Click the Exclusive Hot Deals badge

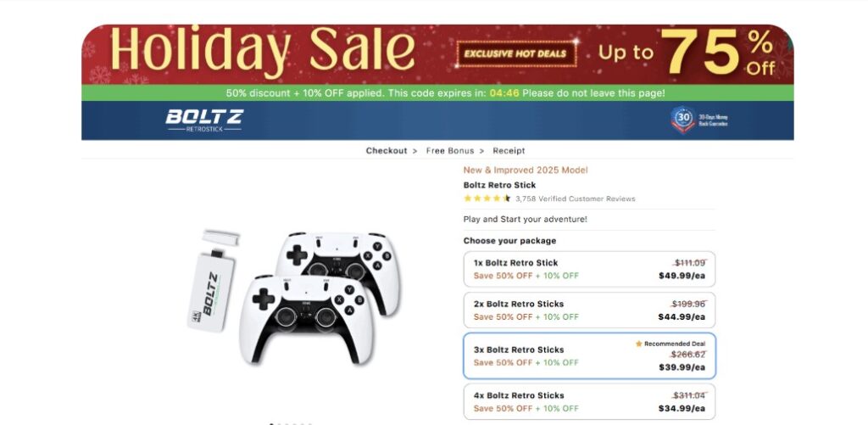pyautogui.click(x=519, y=54)
